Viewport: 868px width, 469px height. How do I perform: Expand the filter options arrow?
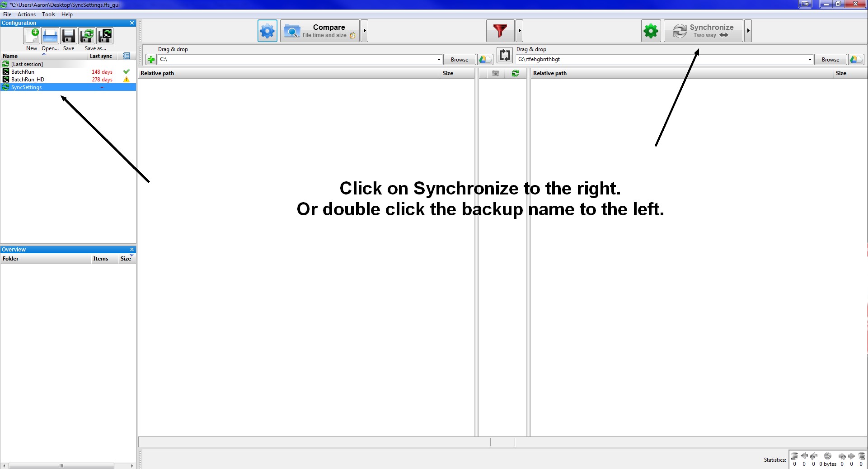click(520, 31)
